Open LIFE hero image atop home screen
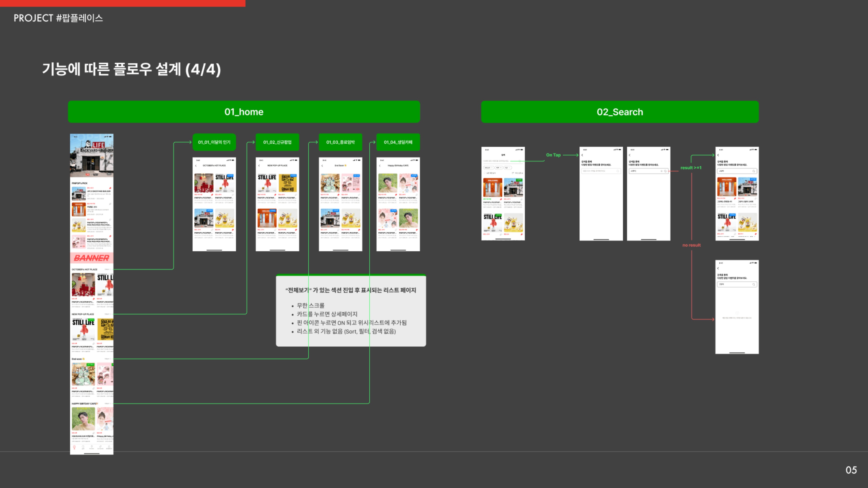This screenshot has height=488, width=868. (x=92, y=156)
